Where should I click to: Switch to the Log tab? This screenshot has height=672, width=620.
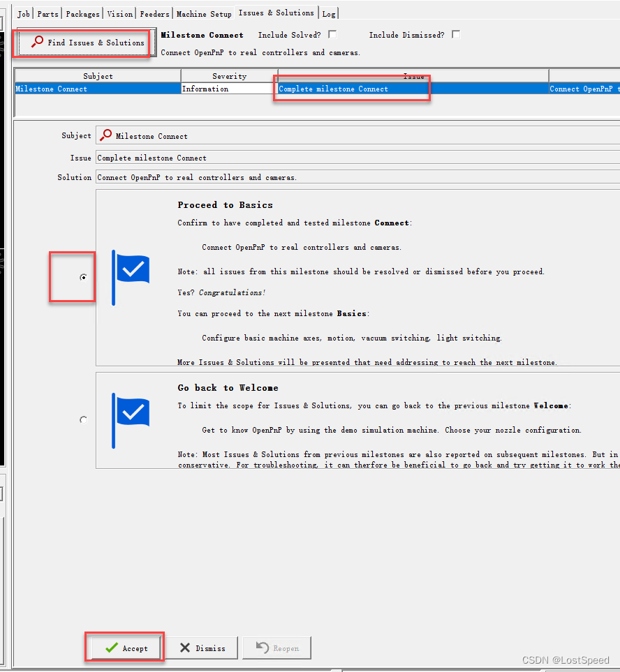[329, 12]
